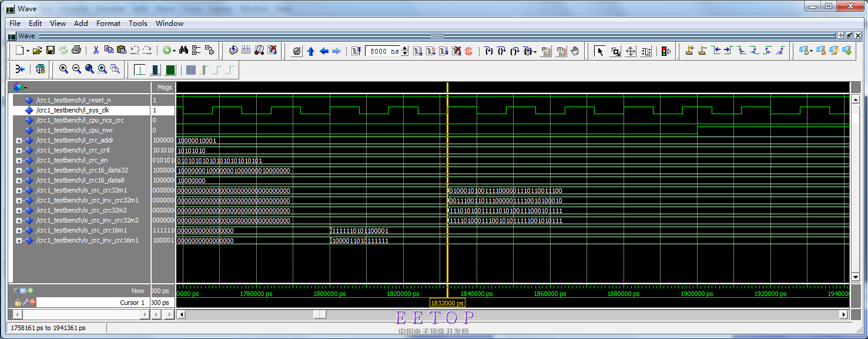Expand the i_crc_addr signal bus
This screenshot has height=339, width=868.
tap(19, 141)
